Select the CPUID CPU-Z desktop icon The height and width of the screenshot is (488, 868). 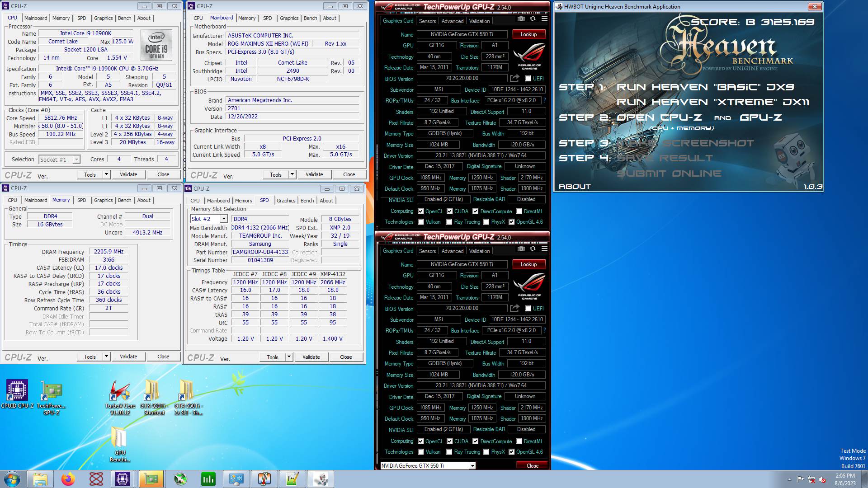click(17, 394)
